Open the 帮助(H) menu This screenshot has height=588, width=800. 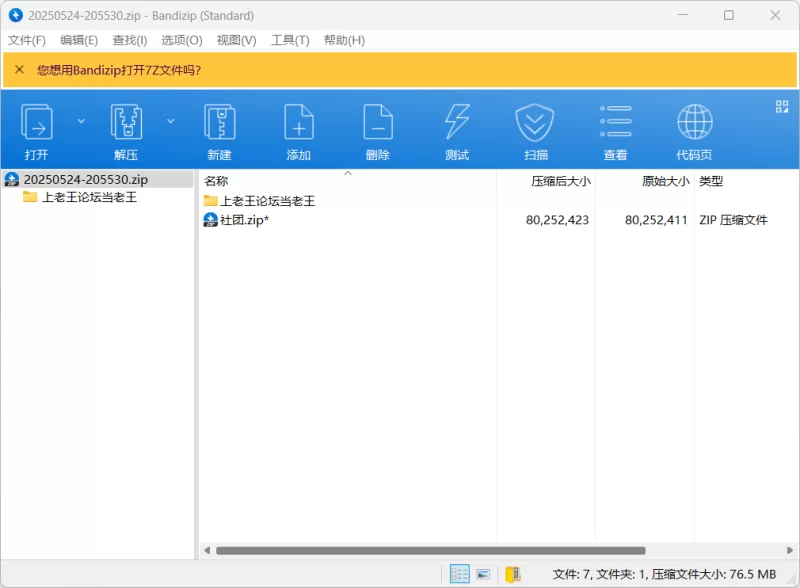coord(344,40)
